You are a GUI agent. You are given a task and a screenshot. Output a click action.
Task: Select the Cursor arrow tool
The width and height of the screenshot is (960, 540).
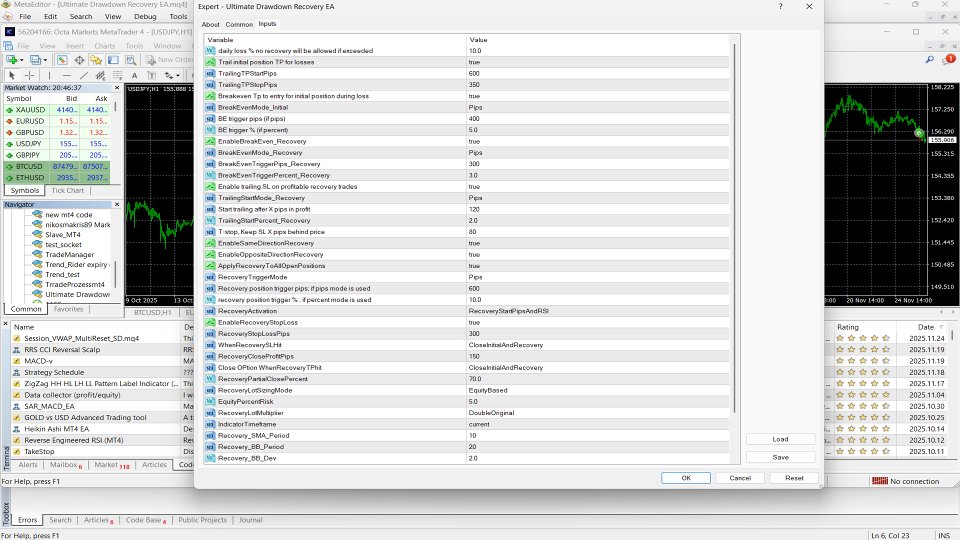[x=11, y=75]
